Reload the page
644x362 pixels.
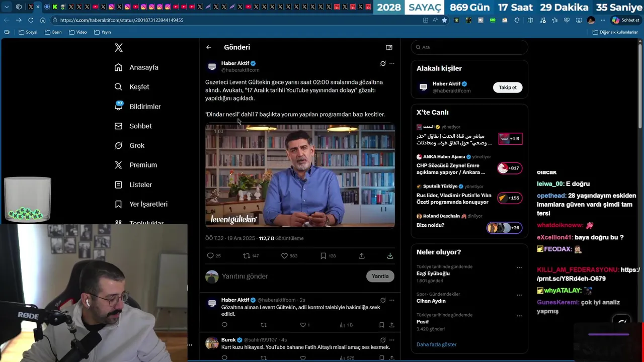click(31, 20)
